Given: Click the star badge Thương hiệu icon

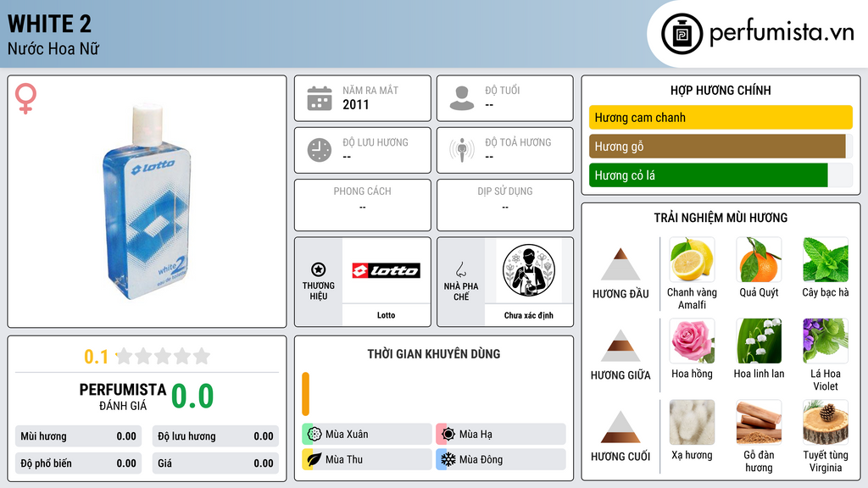Looking at the screenshot, I should pyautogui.click(x=319, y=269).
